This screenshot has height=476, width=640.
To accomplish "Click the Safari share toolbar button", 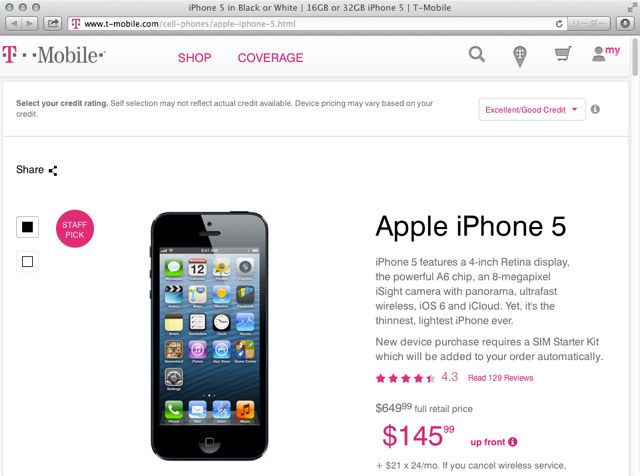I will click(x=53, y=23).
